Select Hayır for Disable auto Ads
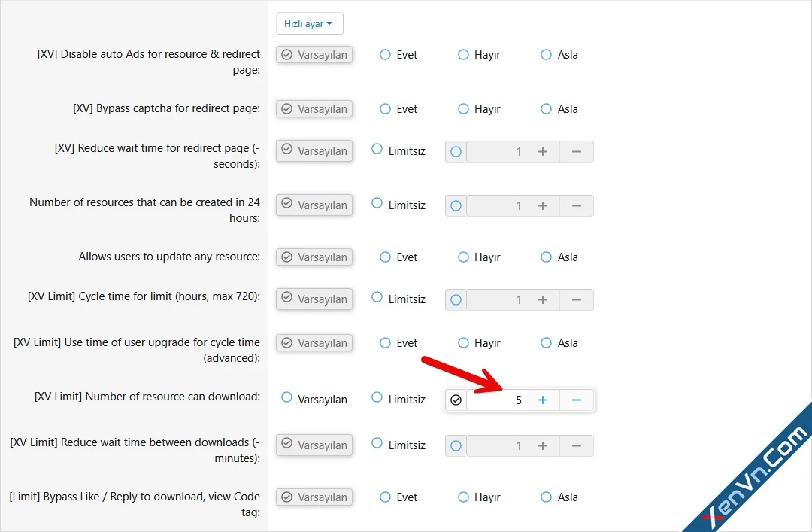812x532 pixels. click(464, 55)
